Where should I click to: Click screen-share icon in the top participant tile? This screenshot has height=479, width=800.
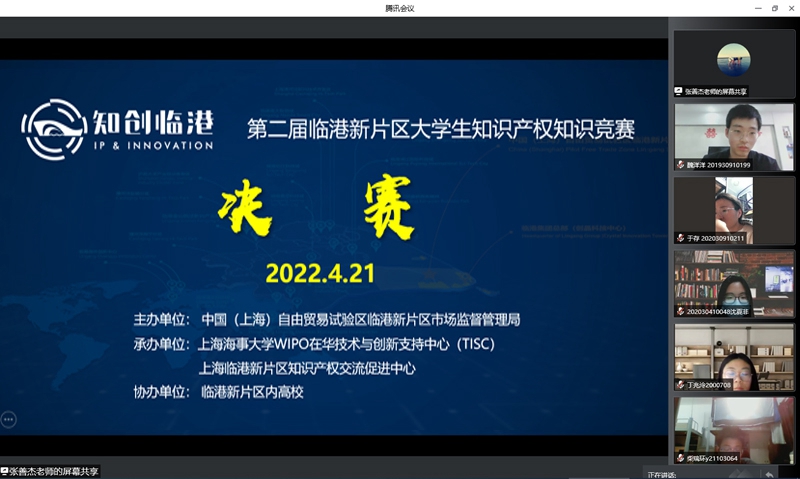tap(680, 91)
